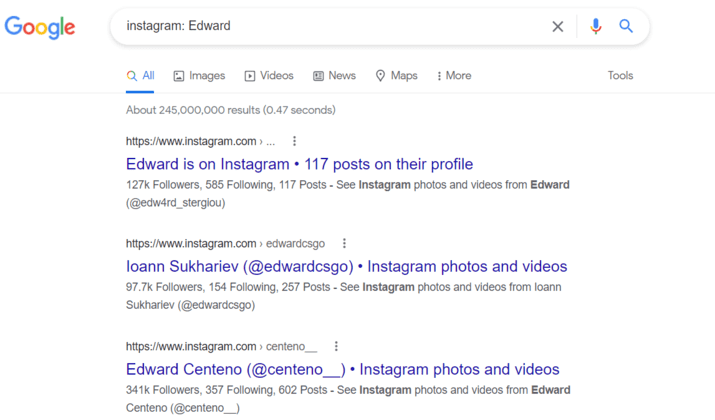Viewport: 715px width, 420px height.
Task: Start voice search with microphone icon
Action: click(596, 26)
